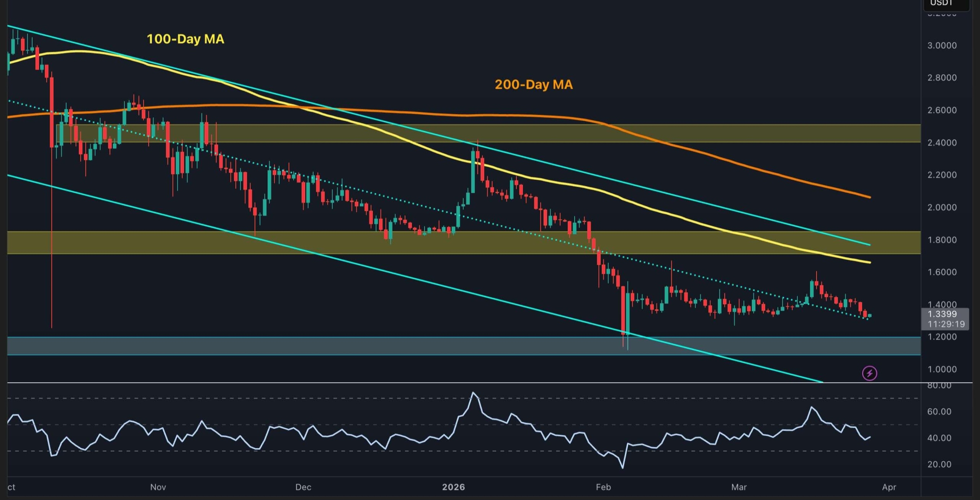Click the 2026 label on time axis
980x500 pixels.
coord(453,487)
